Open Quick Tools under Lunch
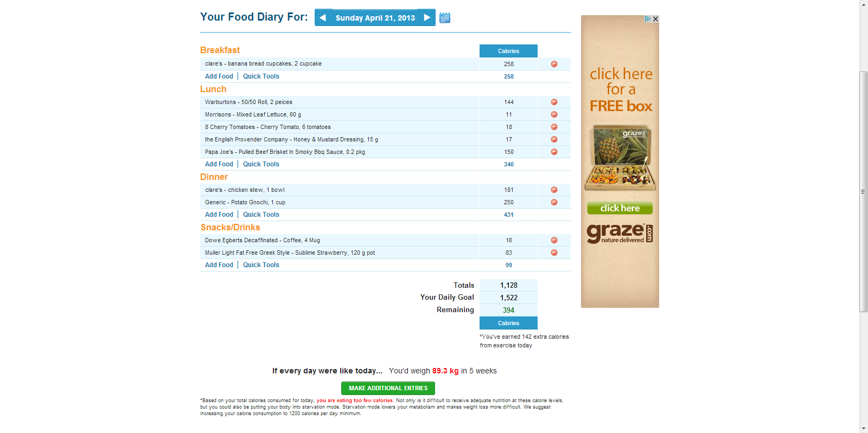Image resolution: width=868 pixels, height=433 pixels. point(261,164)
